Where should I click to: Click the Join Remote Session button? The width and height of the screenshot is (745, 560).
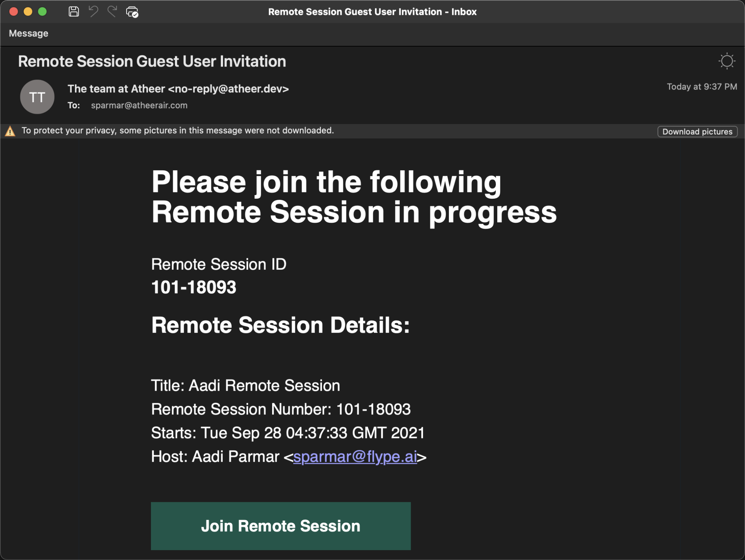[x=281, y=526]
